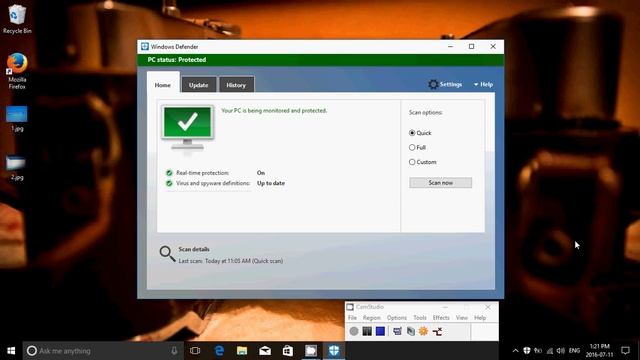640x360 pixels.
Task: Click the ENG language indicator
Action: 574,351
